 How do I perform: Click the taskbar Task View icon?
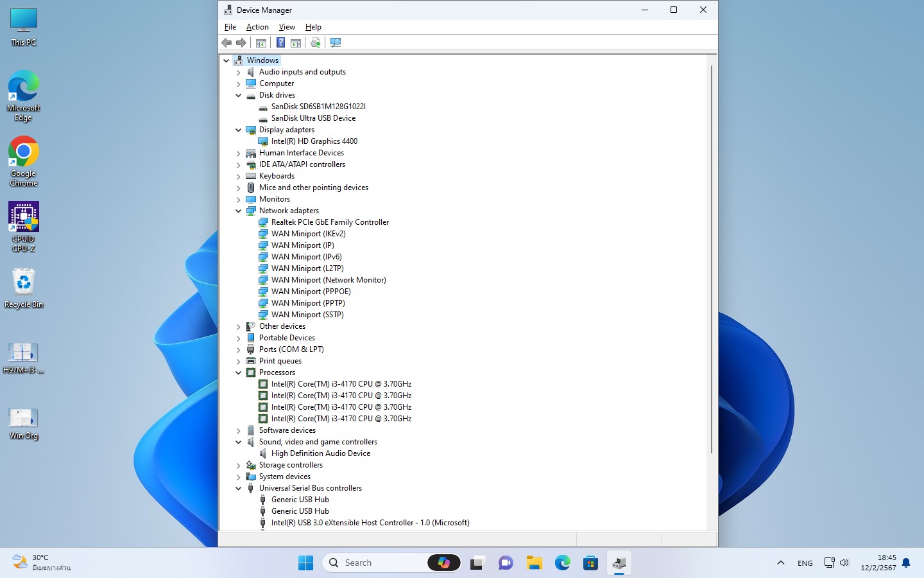click(477, 563)
